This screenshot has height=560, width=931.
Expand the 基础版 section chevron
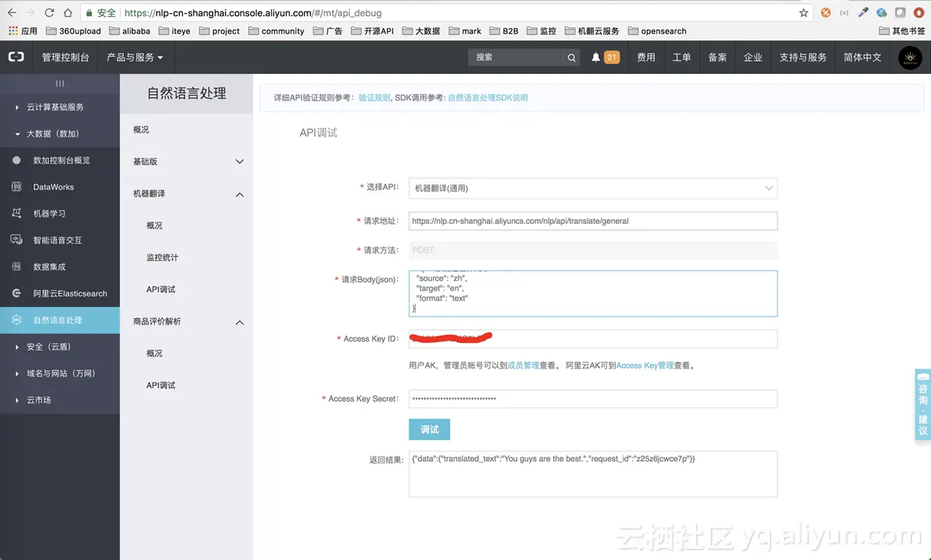tap(239, 161)
